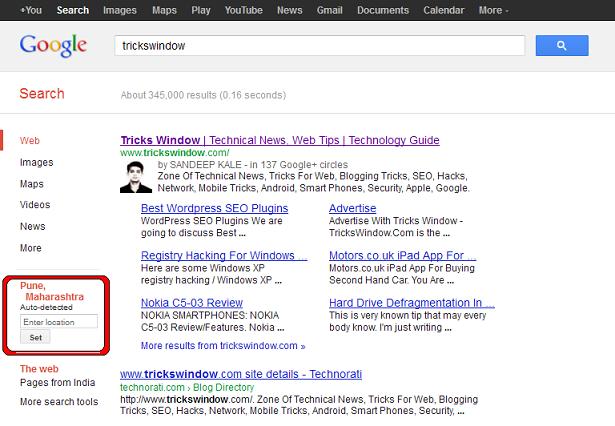The width and height of the screenshot is (615, 426).
Task: Go to YouTube from top bar
Action: click(x=244, y=10)
